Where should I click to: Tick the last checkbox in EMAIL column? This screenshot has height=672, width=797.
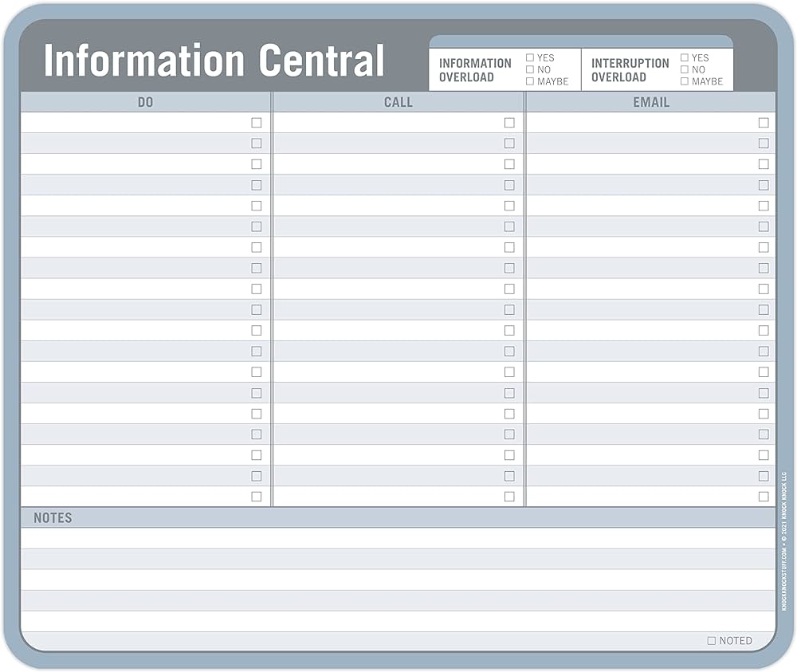tap(764, 497)
